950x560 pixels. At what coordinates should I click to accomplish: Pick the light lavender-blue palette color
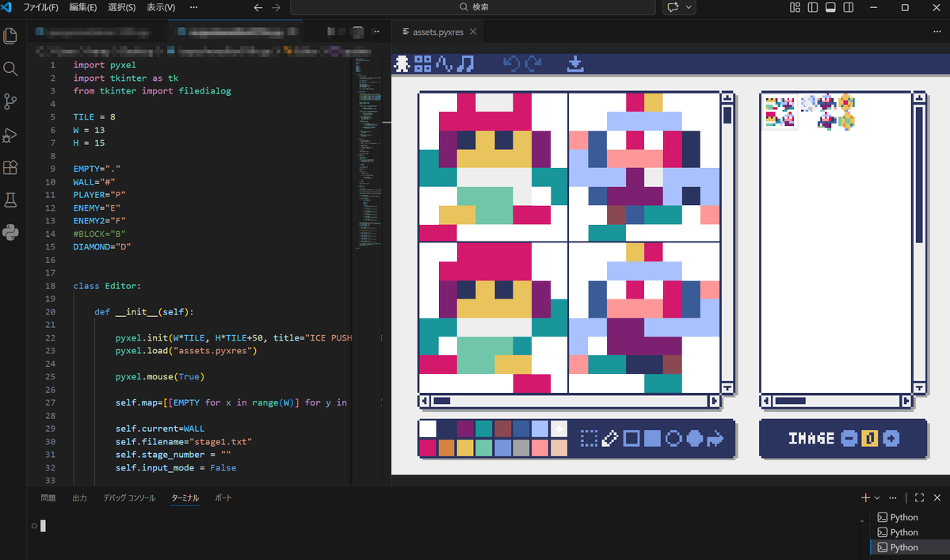click(x=540, y=429)
